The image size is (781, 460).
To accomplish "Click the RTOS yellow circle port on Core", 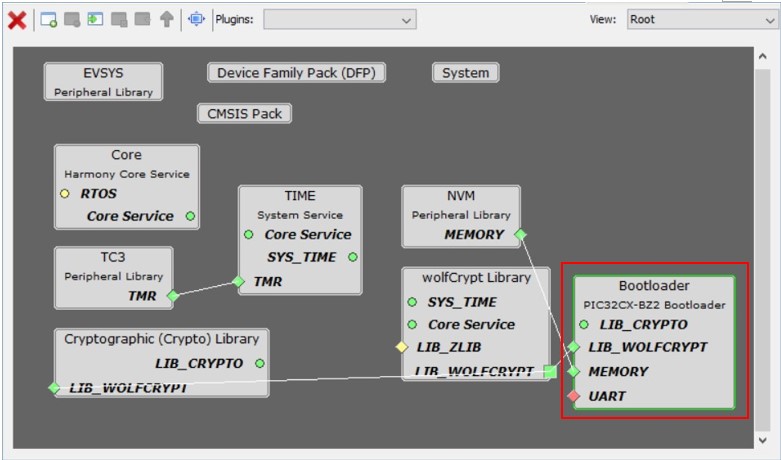I will (65, 194).
